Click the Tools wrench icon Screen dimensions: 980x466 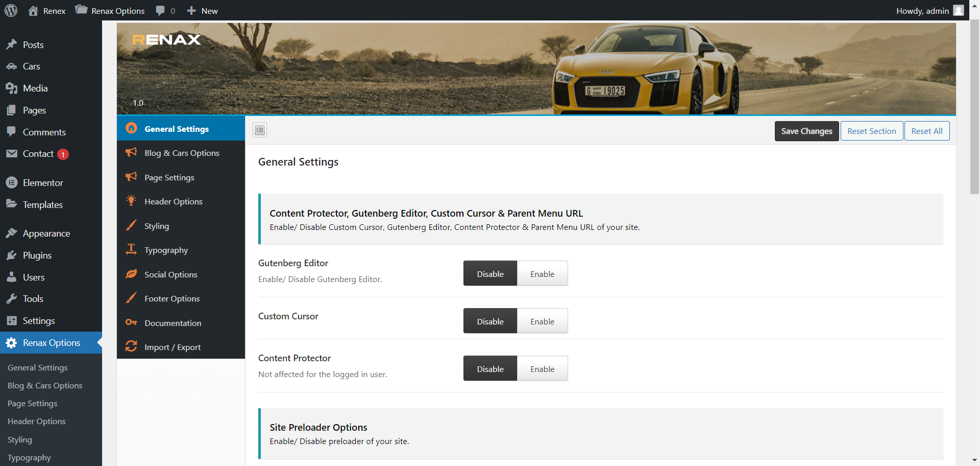point(12,299)
